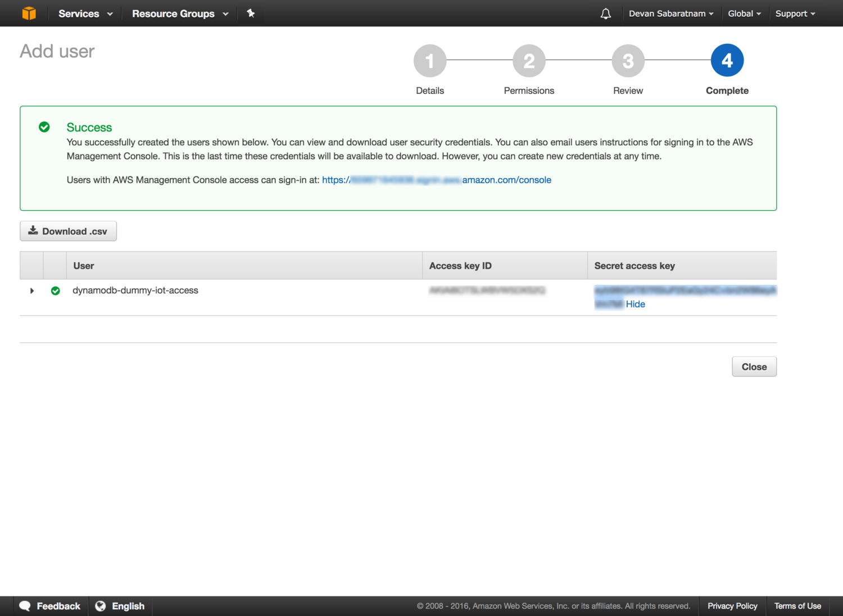Open the Support dropdown menu
843x616 pixels.
pos(795,13)
